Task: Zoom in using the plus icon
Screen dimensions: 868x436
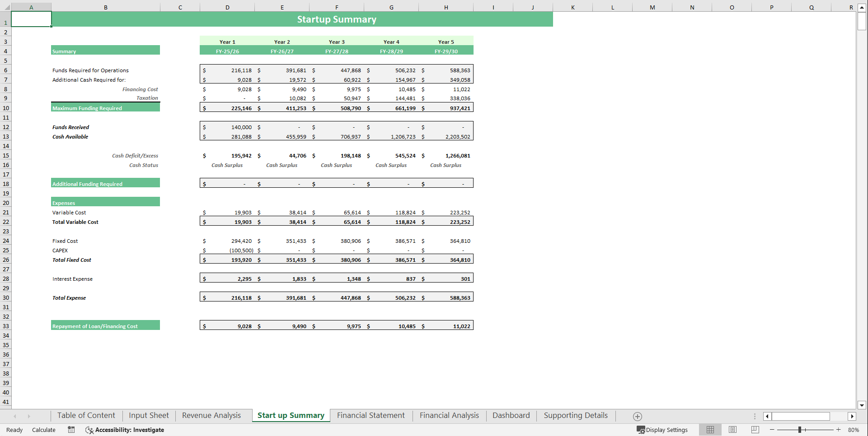Action: point(839,430)
